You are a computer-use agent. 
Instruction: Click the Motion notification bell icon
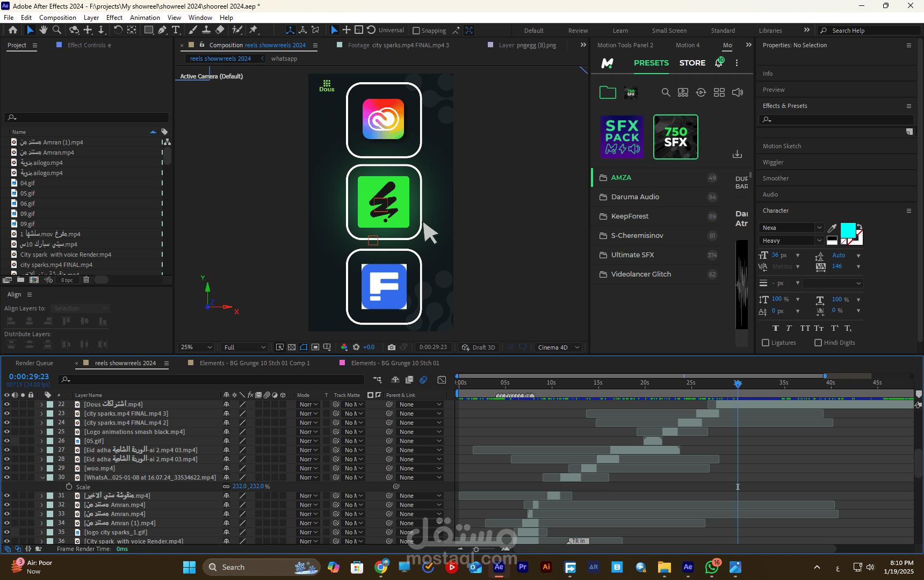click(719, 63)
